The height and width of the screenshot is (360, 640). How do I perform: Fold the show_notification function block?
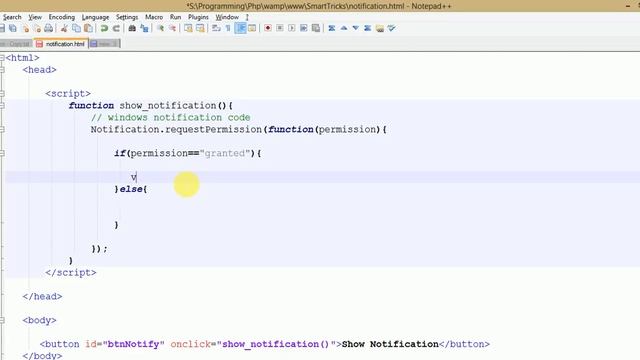tap(2, 106)
